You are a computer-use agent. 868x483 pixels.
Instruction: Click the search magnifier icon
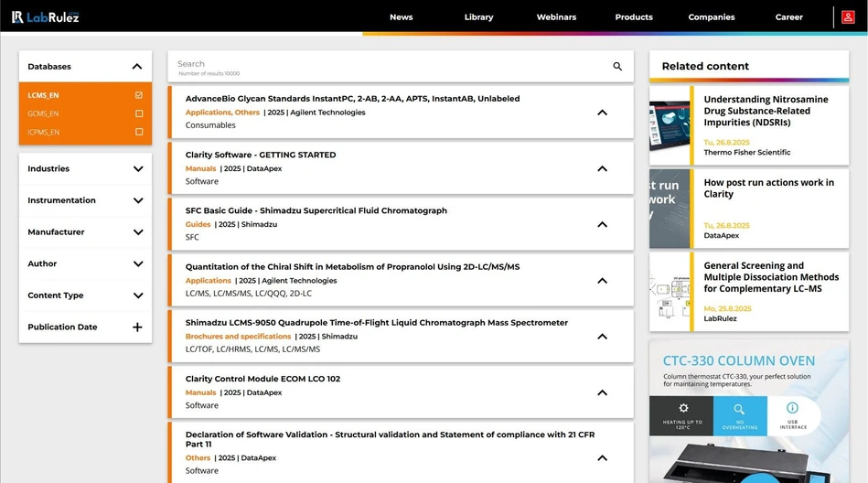pos(617,67)
